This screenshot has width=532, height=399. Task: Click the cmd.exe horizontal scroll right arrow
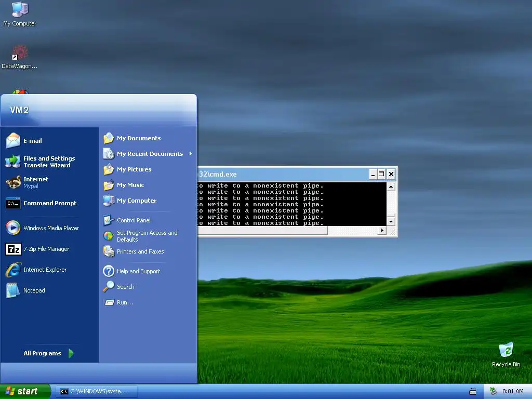click(382, 230)
